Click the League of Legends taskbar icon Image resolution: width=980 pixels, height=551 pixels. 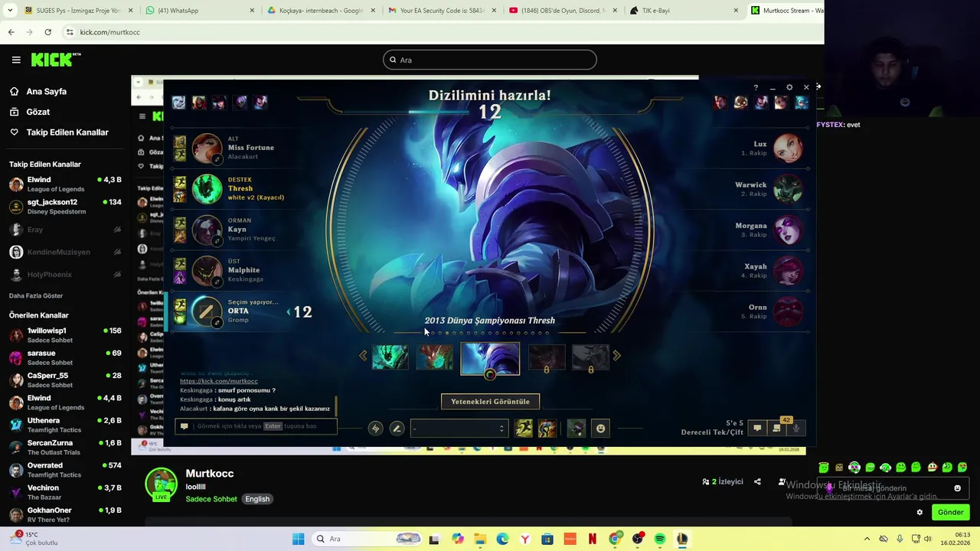pyautogui.click(x=681, y=539)
